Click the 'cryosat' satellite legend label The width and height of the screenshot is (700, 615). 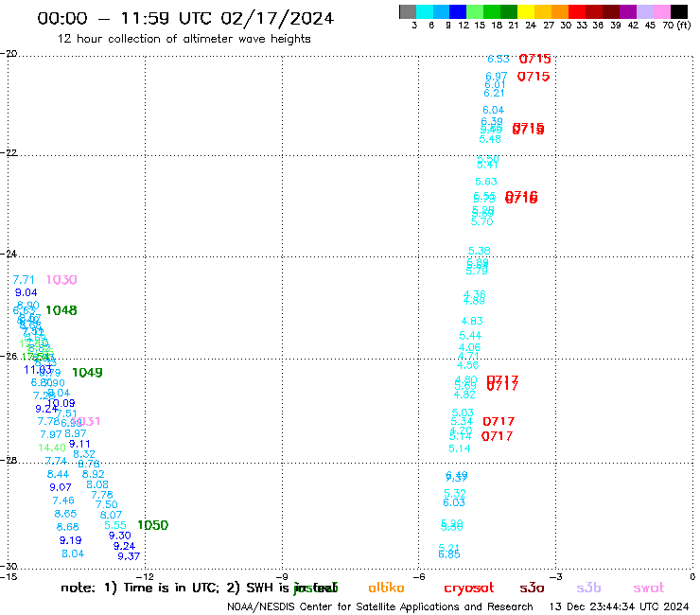[469, 589]
